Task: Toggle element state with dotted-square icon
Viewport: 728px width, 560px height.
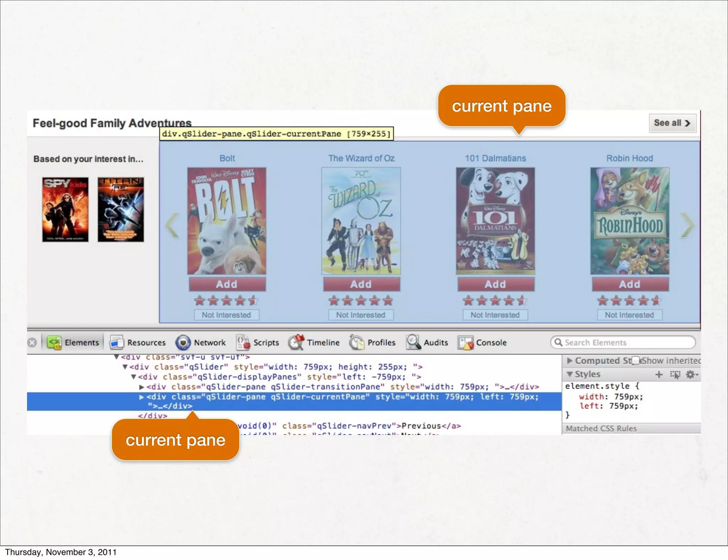Action: pyautogui.click(x=675, y=375)
